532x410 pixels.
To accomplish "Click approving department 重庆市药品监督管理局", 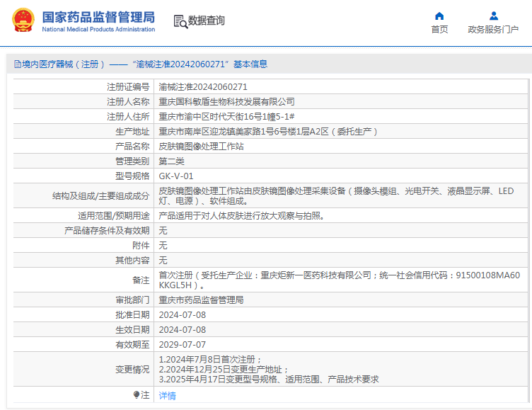I will point(201,300).
